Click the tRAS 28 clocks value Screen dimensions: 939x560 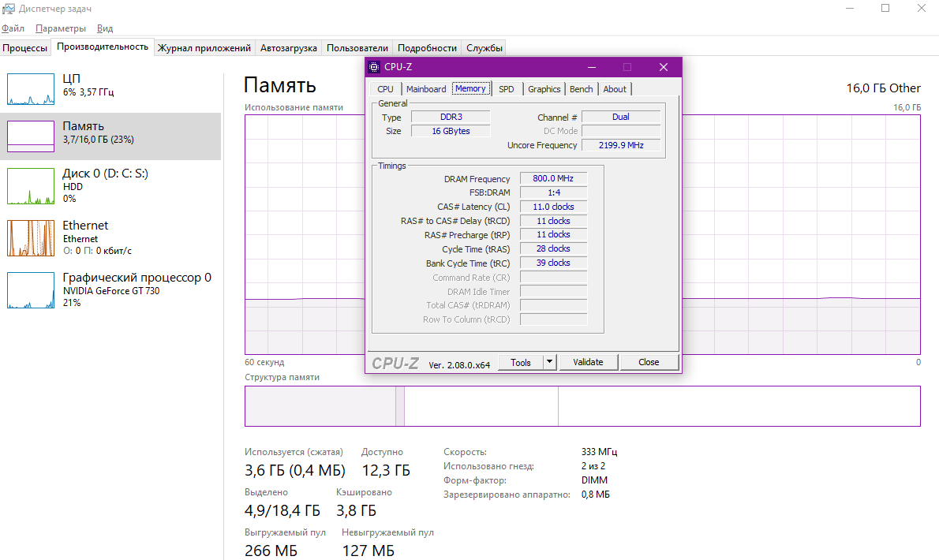[553, 249]
